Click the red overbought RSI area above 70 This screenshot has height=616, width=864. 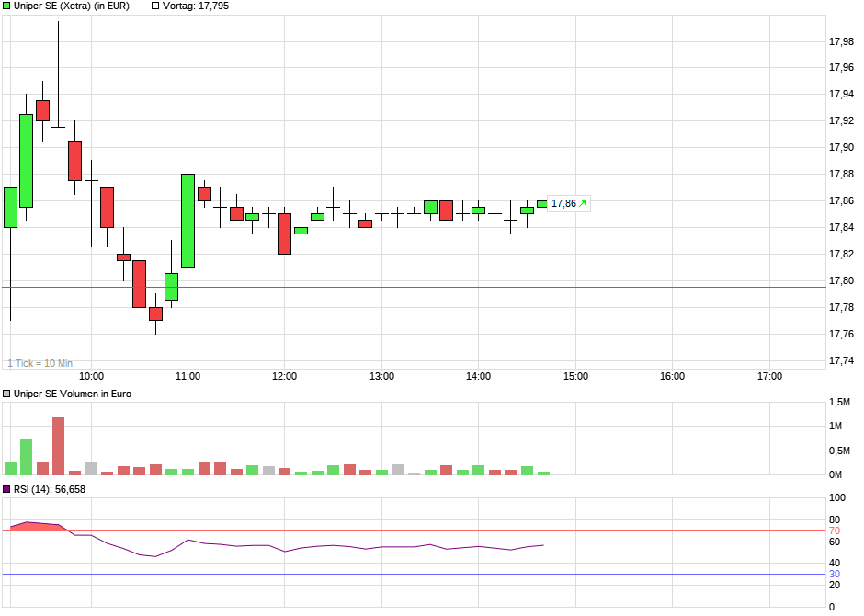[39, 526]
